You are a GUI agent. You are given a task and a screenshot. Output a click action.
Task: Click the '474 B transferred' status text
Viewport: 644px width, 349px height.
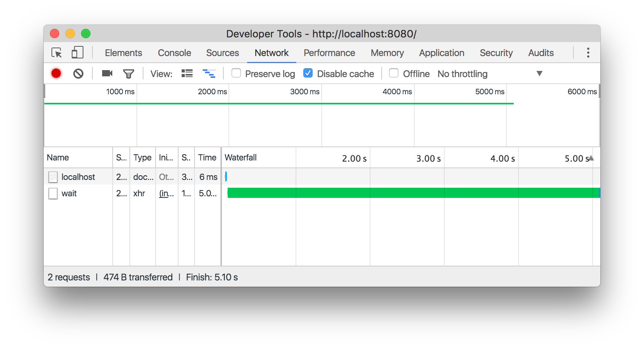(x=138, y=277)
